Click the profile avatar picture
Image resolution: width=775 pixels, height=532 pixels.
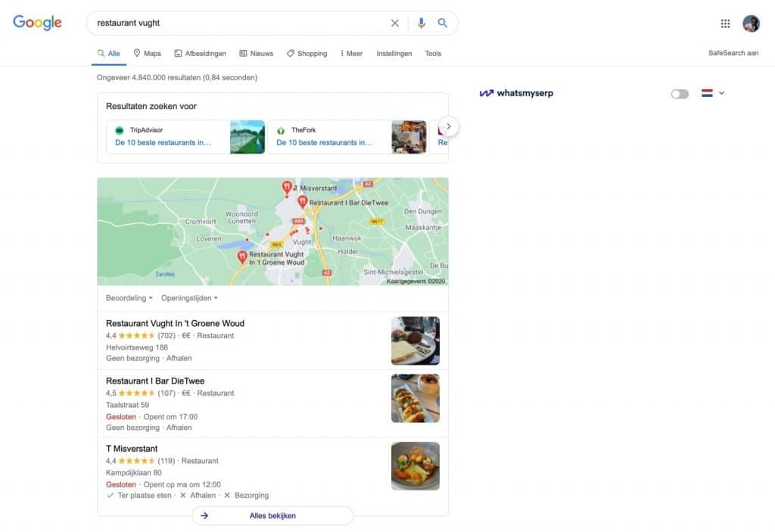[751, 23]
